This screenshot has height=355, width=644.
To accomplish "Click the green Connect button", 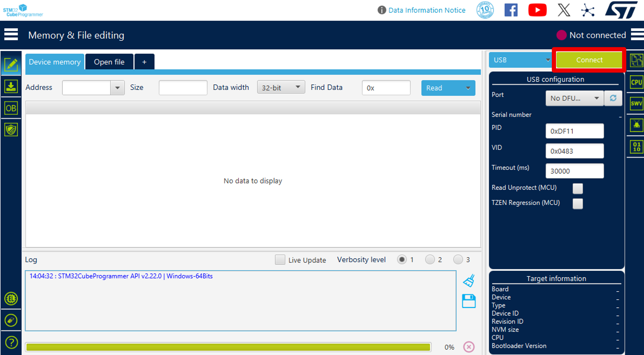I will point(589,60).
